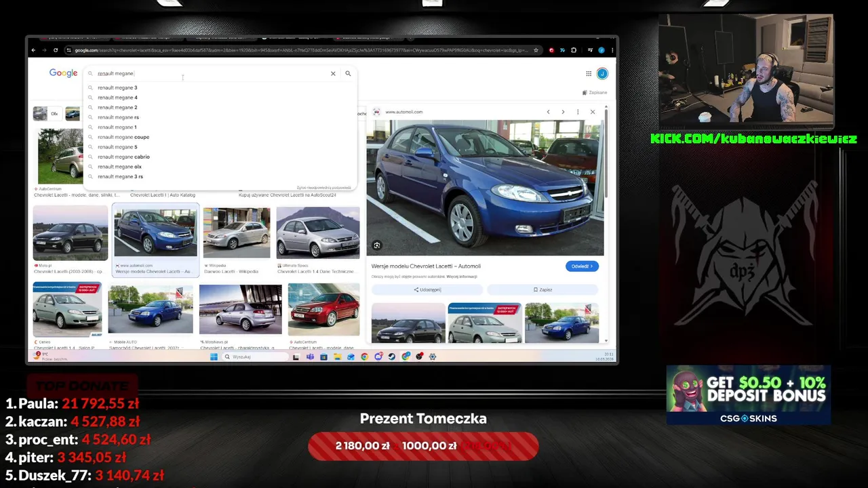Click the Google search input field
This screenshot has width=868, height=488.
(212, 73)
